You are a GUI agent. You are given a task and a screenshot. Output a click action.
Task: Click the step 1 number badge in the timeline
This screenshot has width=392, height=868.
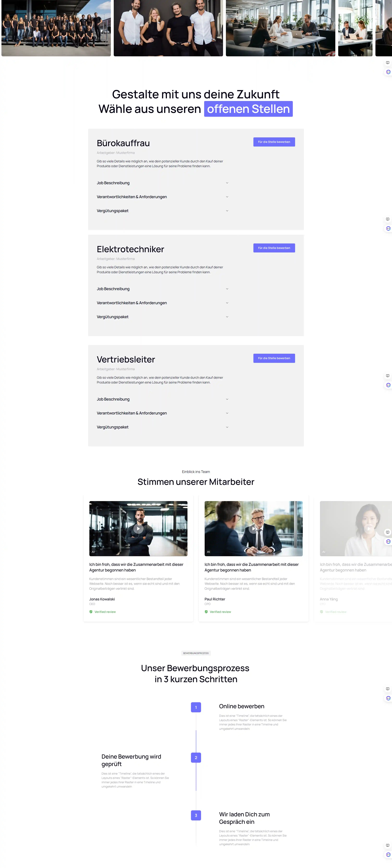tap(196, 707)
